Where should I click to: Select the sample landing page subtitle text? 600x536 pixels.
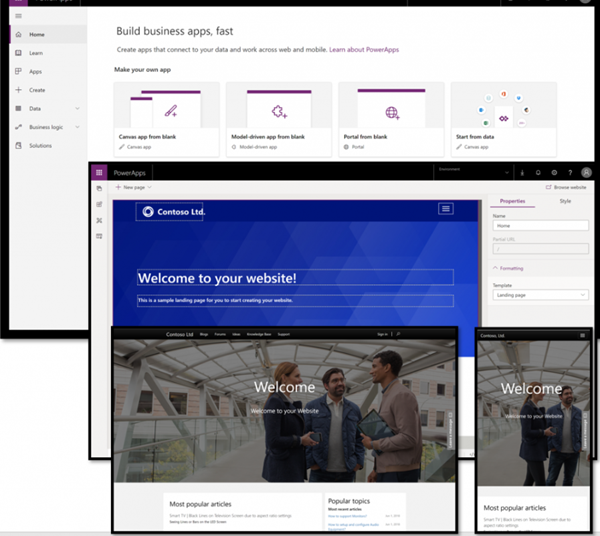coord(295,301)
